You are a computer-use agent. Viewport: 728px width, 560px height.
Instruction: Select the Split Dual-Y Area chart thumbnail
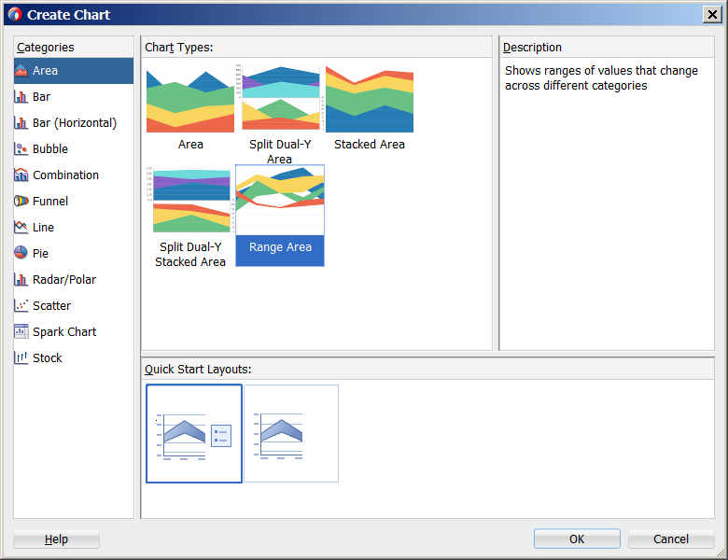[x=280, y=98]
